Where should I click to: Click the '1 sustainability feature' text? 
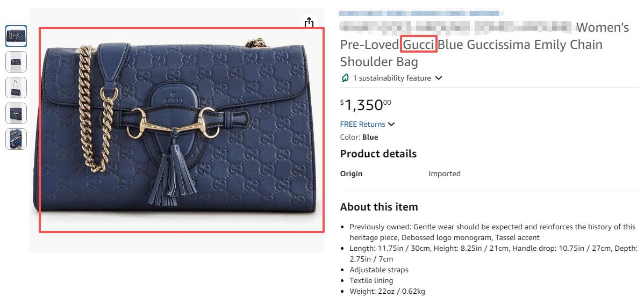tap(392, 78)
